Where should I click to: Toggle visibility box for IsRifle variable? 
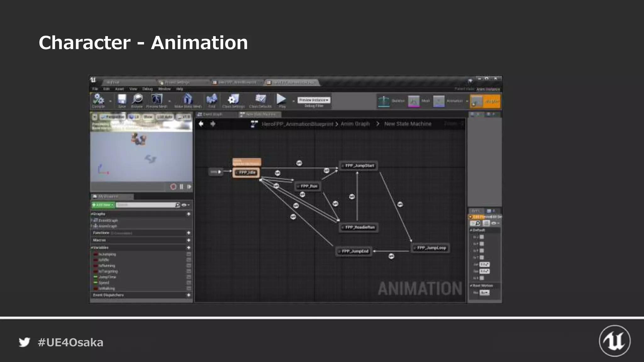(189, 260)
